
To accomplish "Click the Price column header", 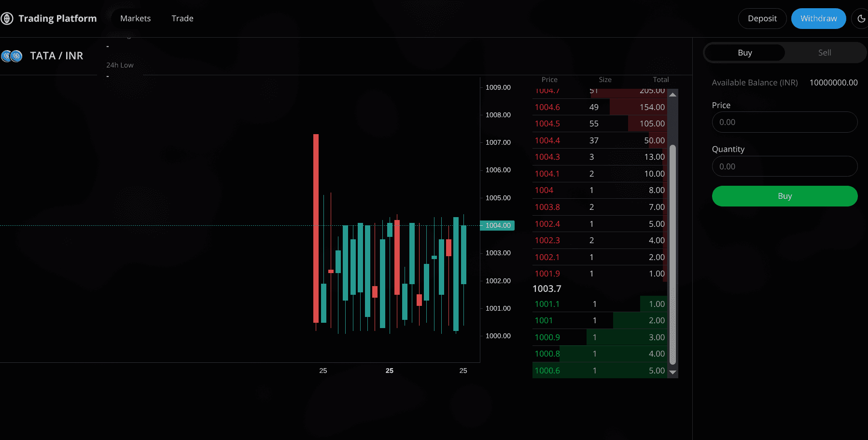I will (549, 80).
